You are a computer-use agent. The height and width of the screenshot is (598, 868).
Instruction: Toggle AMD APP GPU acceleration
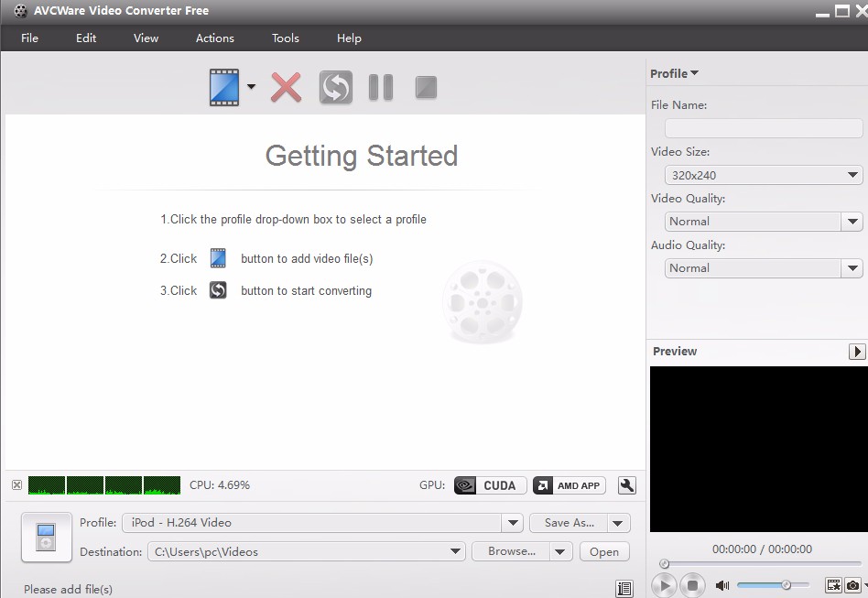[x=569, y=485]
